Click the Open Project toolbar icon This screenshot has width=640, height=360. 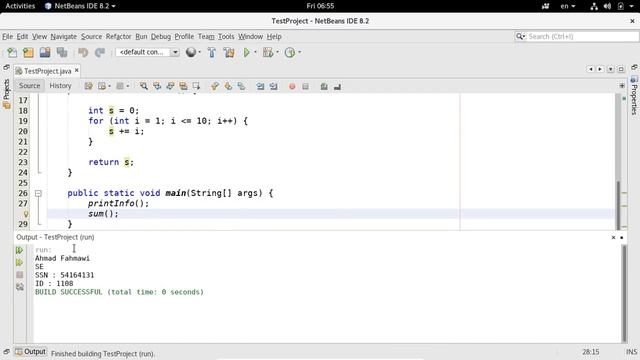(x=45, y=52)
